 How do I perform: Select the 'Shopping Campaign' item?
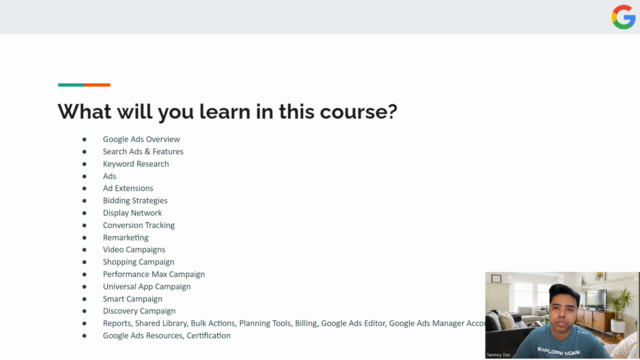coord(138,262)
